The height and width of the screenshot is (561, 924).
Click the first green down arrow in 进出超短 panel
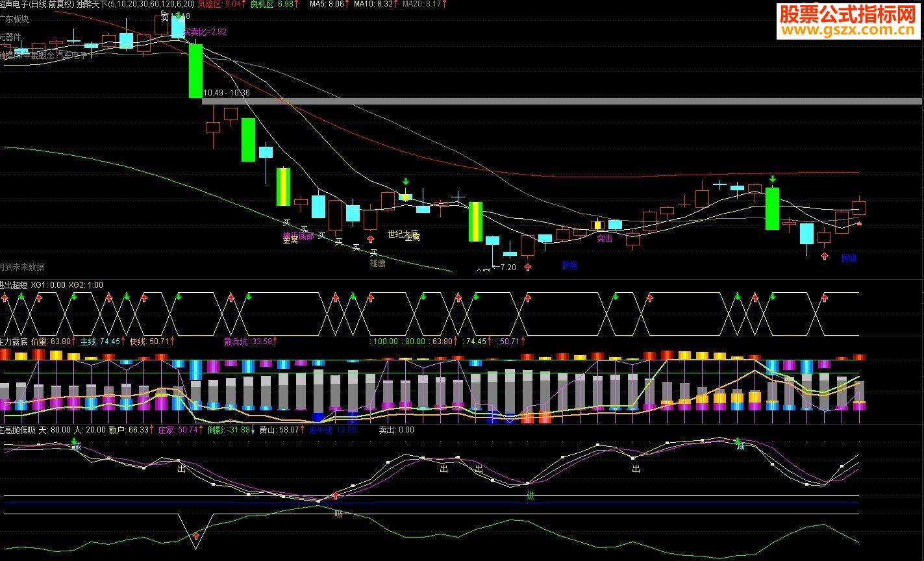[x=21, y=297]
